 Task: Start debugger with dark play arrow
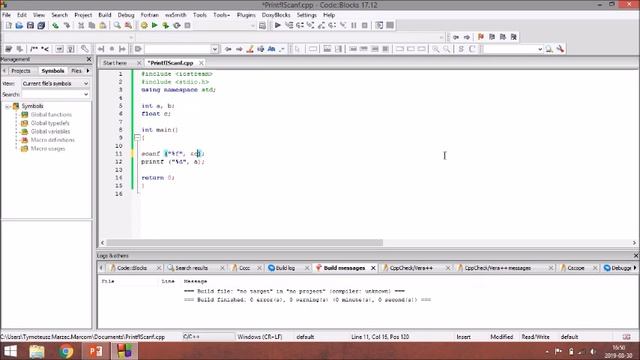[278, 25]
